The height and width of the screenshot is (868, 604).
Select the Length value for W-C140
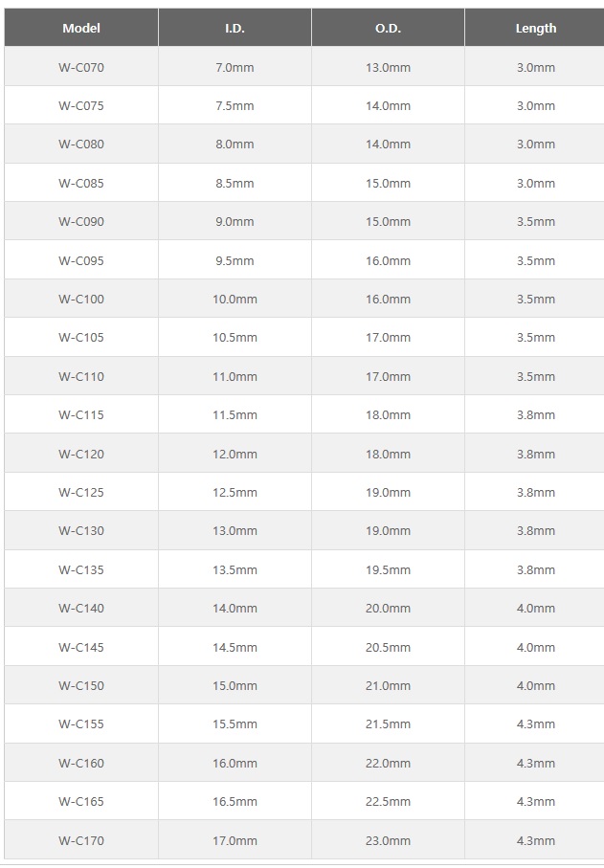click(x=535, y=608)
